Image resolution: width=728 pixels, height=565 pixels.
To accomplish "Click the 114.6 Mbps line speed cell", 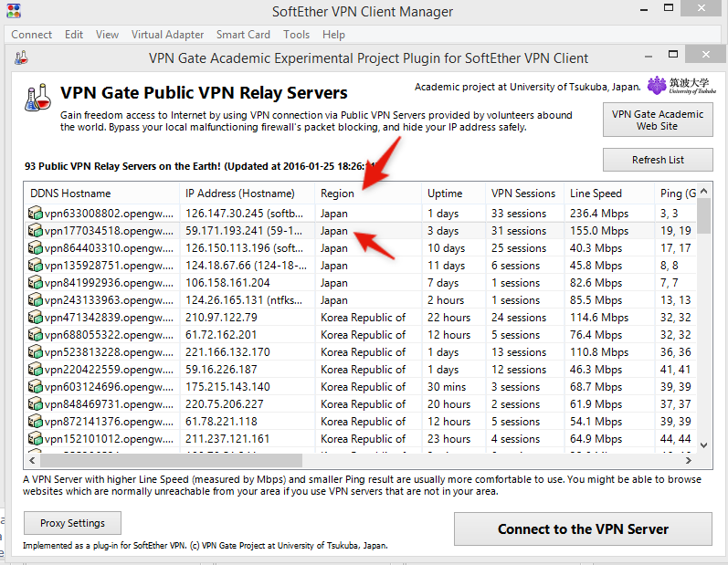I will [x=599, y=318].
